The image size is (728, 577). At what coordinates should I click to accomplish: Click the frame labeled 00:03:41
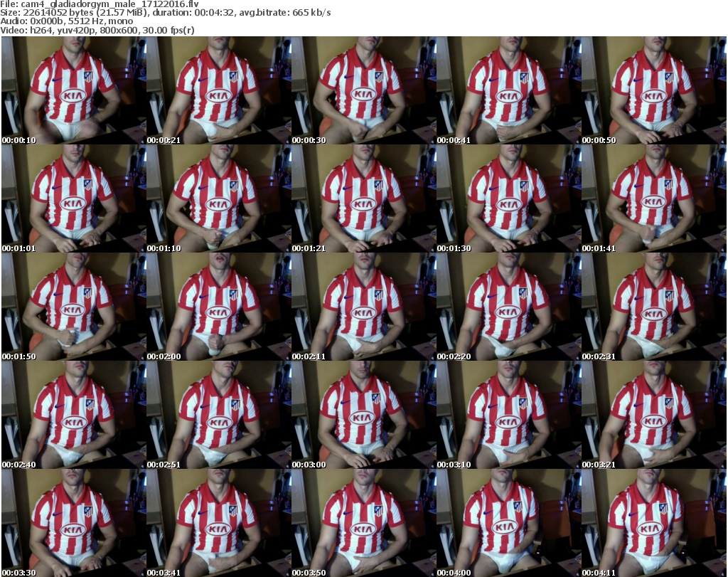coord(219,523)
